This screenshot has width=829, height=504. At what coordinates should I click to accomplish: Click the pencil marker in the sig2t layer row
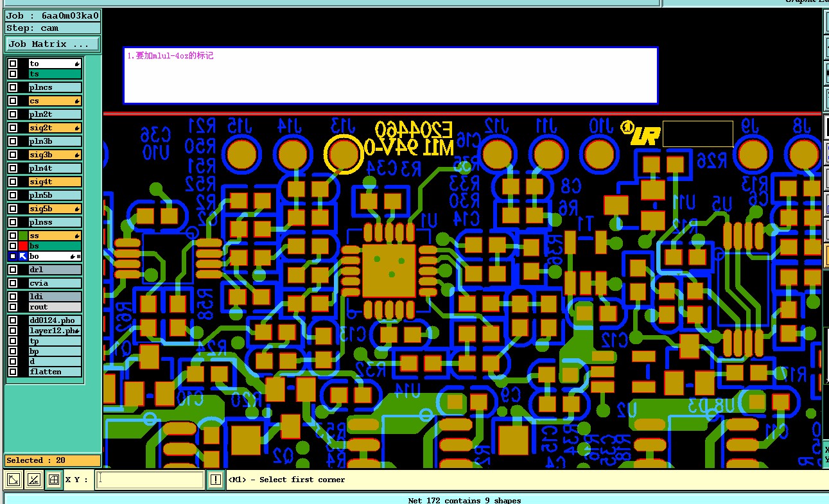pyautogui.click(x=77, y=128)
